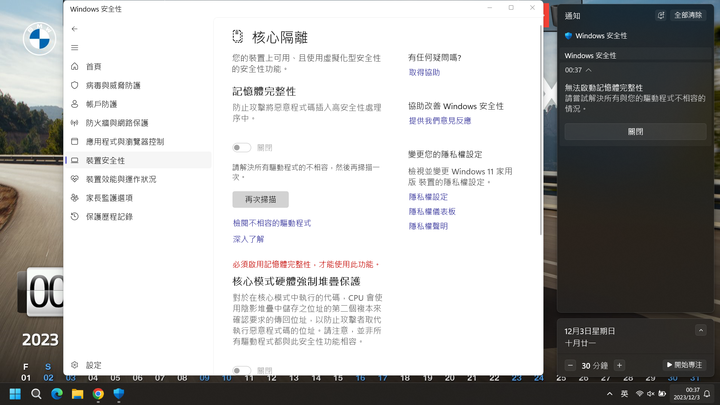This screenshot has height=405, width=720.
Task: Select 裝置安全性 in sidebar
Action: pyautogui.click(x=138, y=160)
